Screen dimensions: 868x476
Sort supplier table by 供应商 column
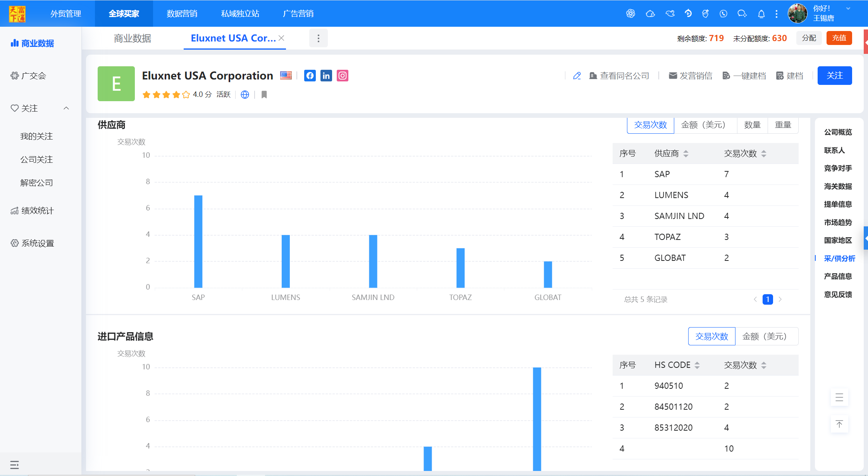pos(686,154)
